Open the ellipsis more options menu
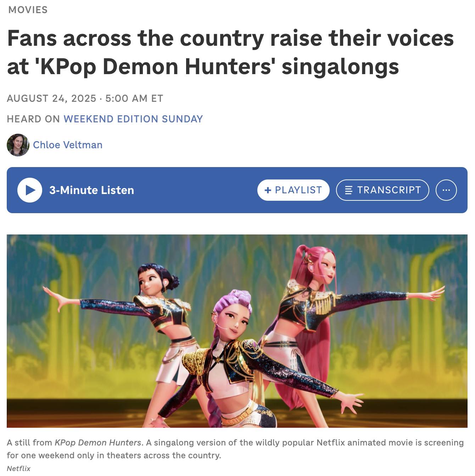475x476 pixels. [446, 190]
